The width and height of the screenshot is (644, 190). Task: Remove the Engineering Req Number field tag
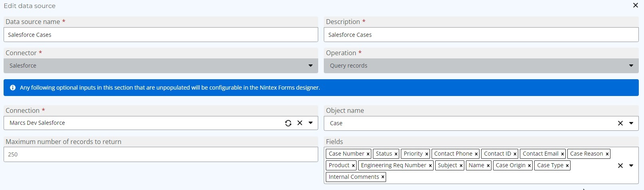430,166
